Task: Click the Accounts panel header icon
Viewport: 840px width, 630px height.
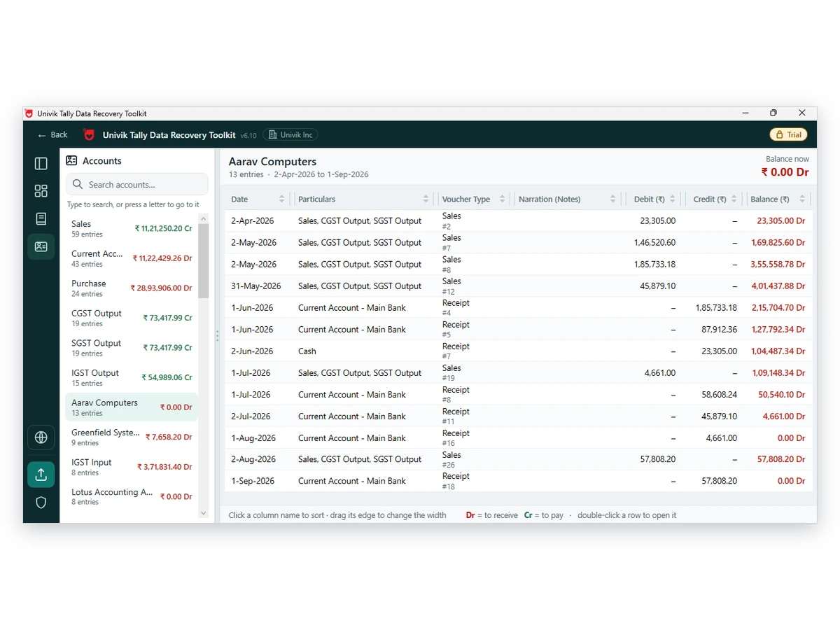Action: 71,161
